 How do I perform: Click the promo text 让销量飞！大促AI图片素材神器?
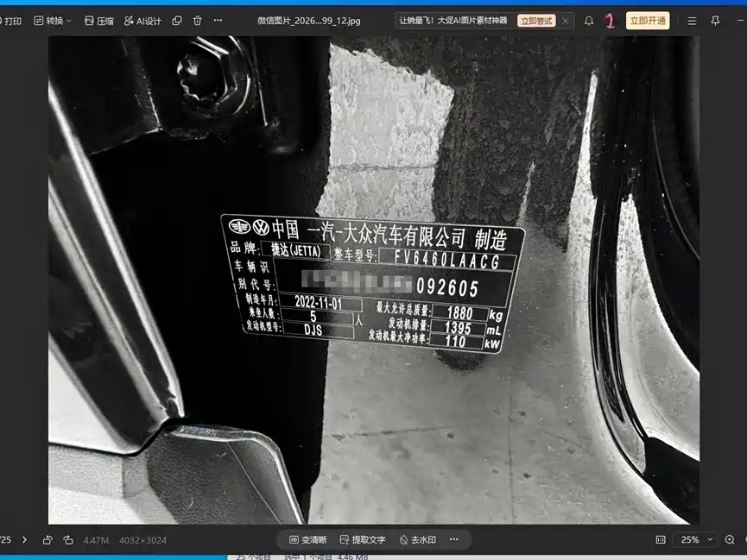pyautogui.click(x=453, y=21)
